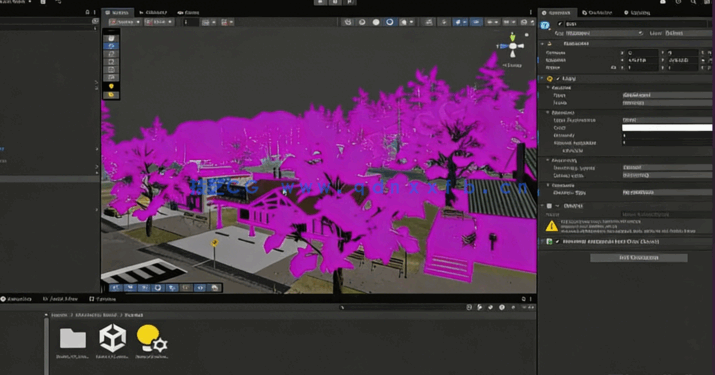The width and height of the screenshot is (715, 375).
Task: Click the Pause button at top center
Action: (x=335, y=2)
